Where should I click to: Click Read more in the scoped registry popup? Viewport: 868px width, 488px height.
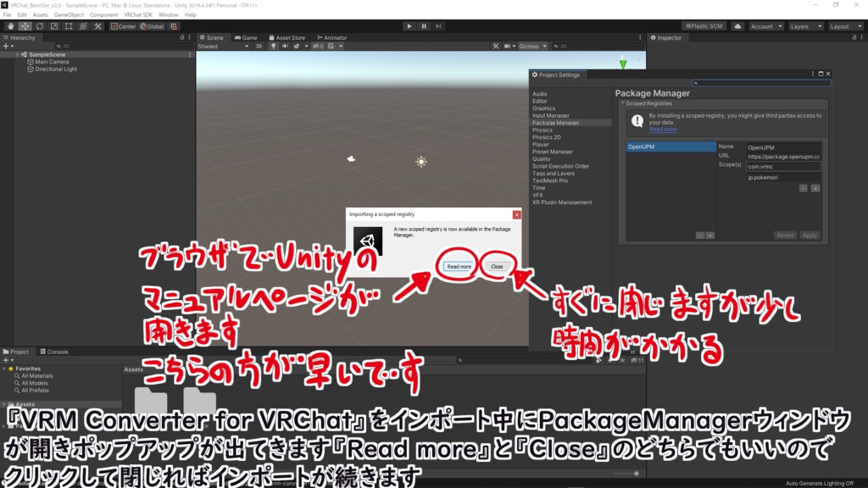point(459,266)
